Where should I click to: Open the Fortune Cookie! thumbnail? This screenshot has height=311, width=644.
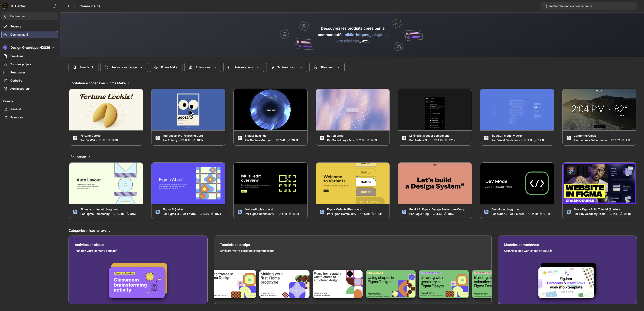[x=106, y=110]
